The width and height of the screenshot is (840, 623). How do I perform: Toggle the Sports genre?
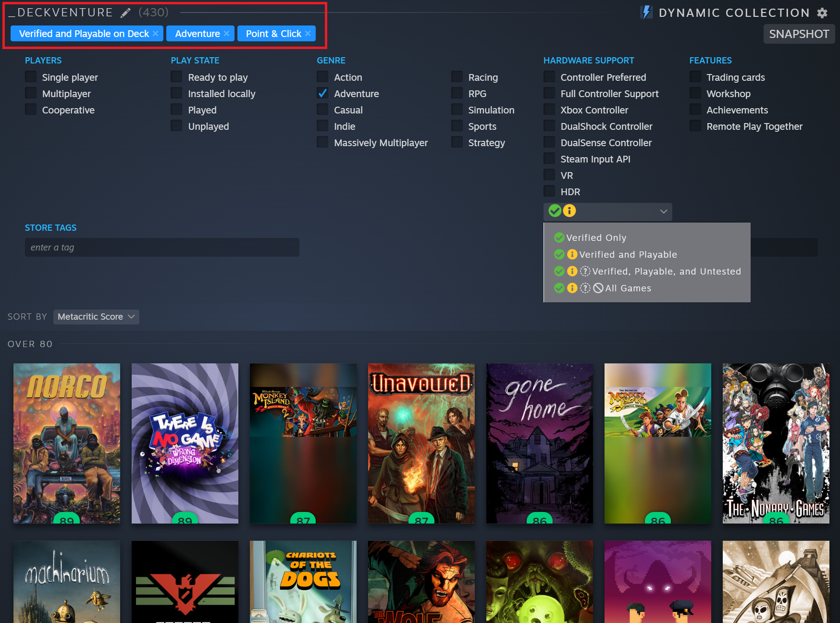(x=457, y=126)
